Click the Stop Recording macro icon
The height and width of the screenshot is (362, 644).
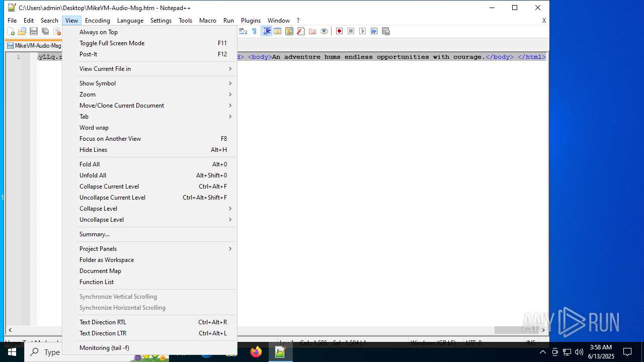(351, 31)
